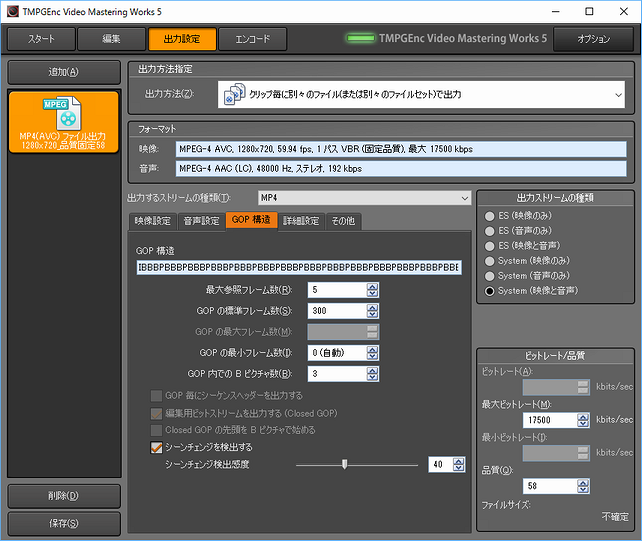
Task: Toggle Closed GOP の先頭を B ピクチャで始める
Action: 156,430
